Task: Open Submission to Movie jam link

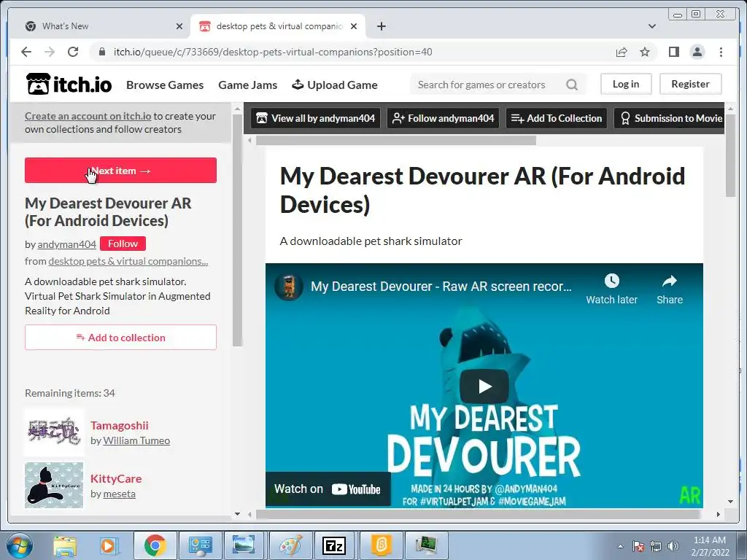Action: coord(671,118)
